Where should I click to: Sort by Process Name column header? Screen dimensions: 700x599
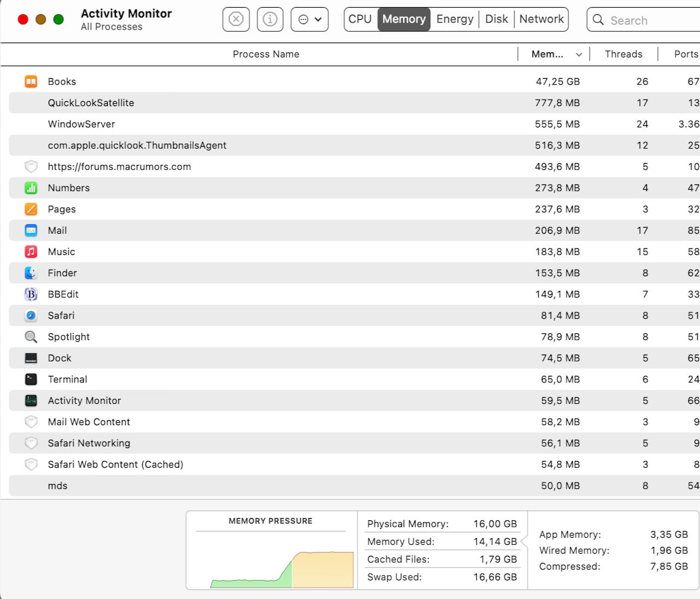(266, 54)
